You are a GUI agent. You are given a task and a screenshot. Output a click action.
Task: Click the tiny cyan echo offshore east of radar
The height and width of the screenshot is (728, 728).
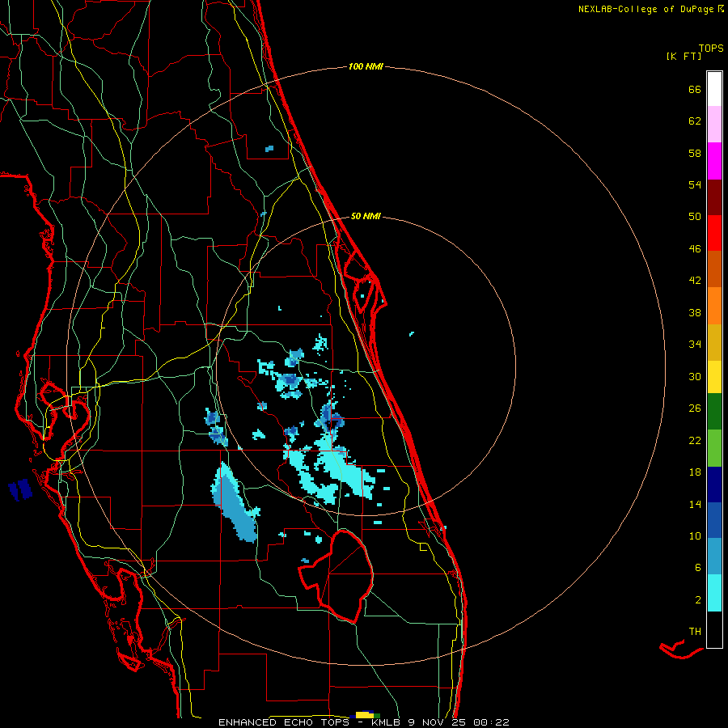pos(412,333)
